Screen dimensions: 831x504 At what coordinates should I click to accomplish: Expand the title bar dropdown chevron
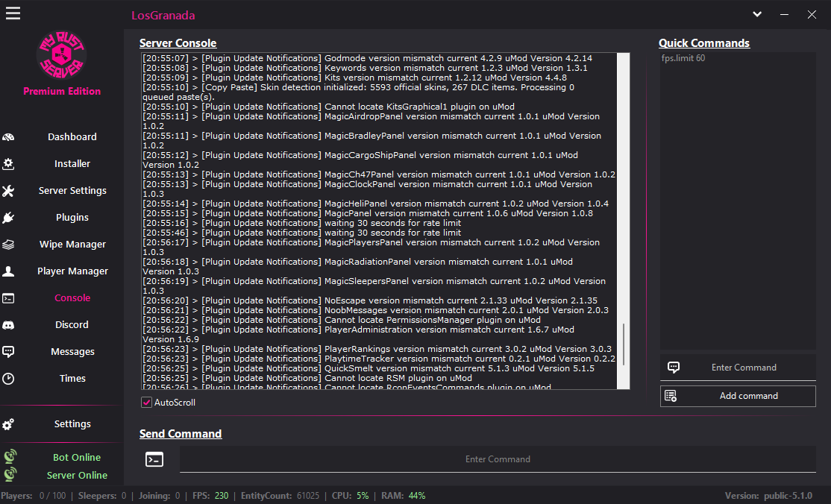point(757,14)
